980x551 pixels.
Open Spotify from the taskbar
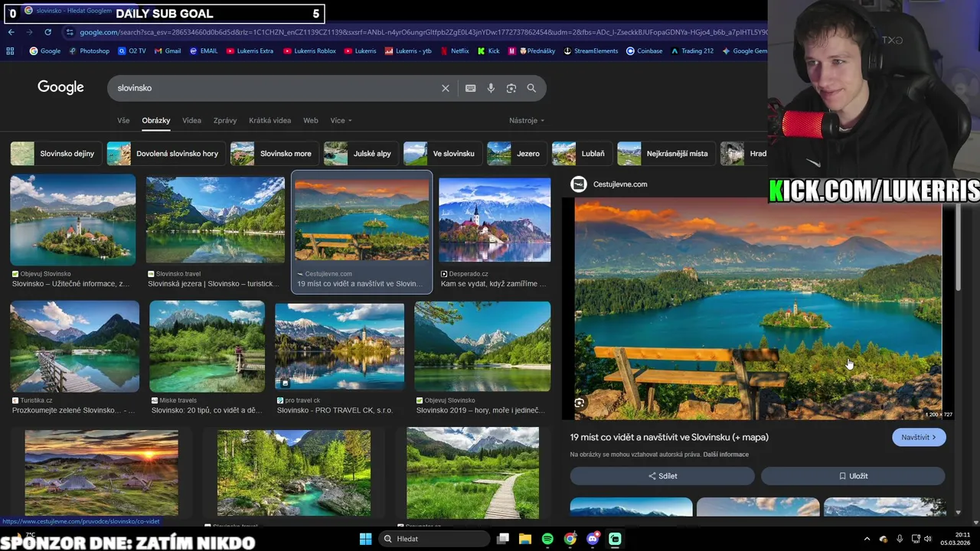pyautogui.click(x=547, y=539)
